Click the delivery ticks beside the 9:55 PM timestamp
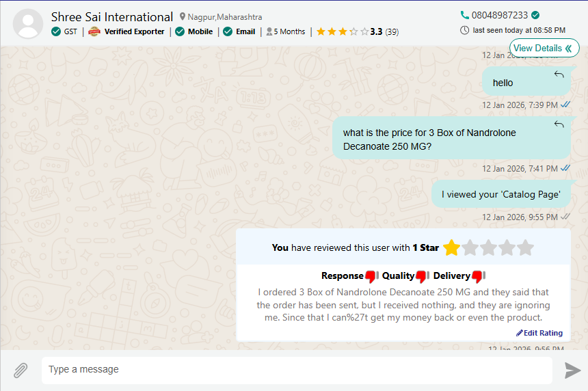 tap(565, 217)
